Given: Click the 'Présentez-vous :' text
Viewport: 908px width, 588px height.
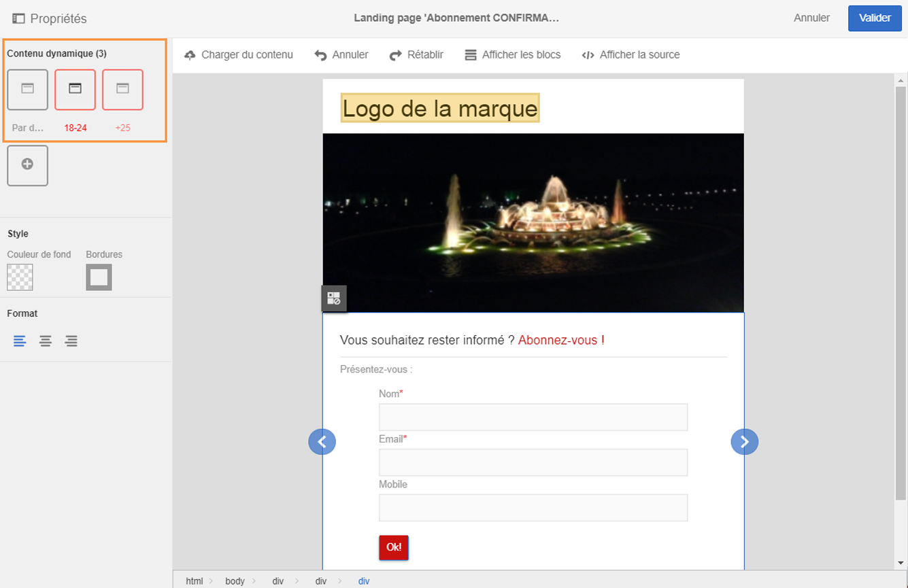Looking at the screenshot, I should pyautogui.click(x=376, y=370).
